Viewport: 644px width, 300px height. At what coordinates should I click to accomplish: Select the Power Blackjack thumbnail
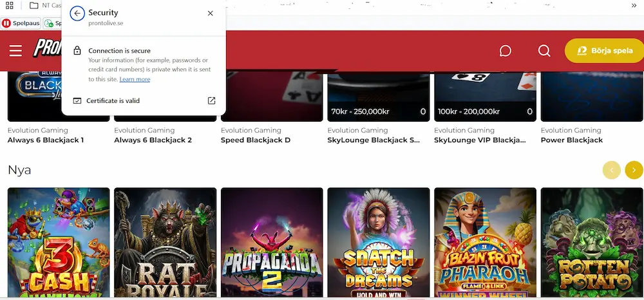(592, 97)
